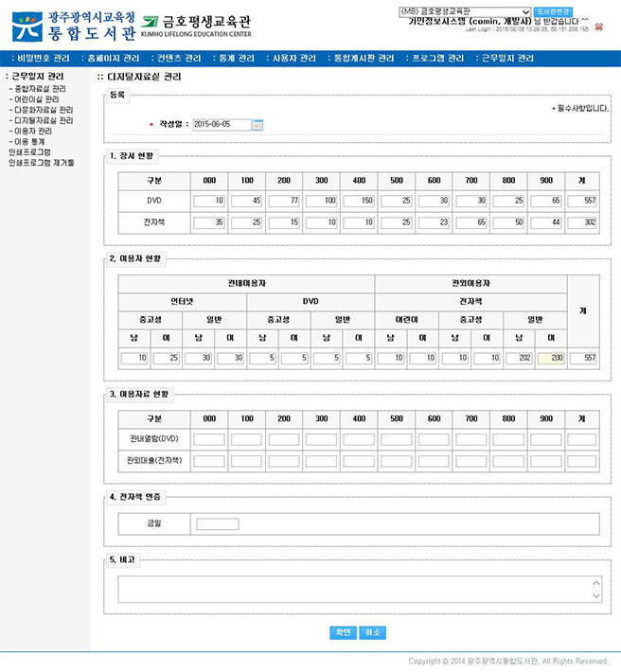Click the DVD row 100 field showing 45
Image resolution: width=621 pixels, height=672 pixels.
click(246, 201)
